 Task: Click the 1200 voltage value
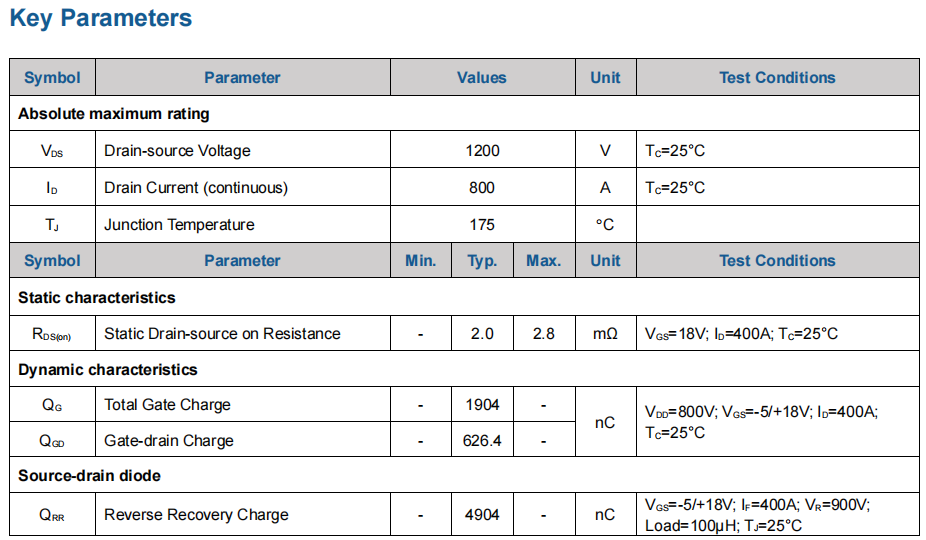(x=482, y=151)
